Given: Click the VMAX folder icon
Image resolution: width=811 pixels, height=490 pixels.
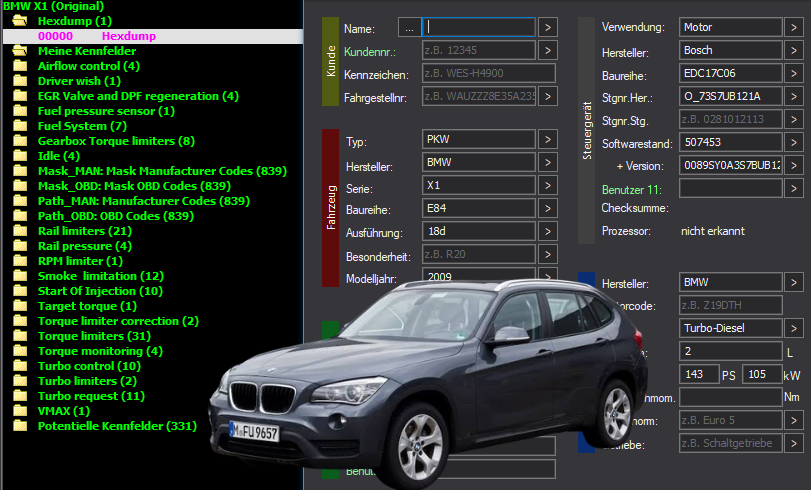Looking at the screenshot, I should pos(20,411).
